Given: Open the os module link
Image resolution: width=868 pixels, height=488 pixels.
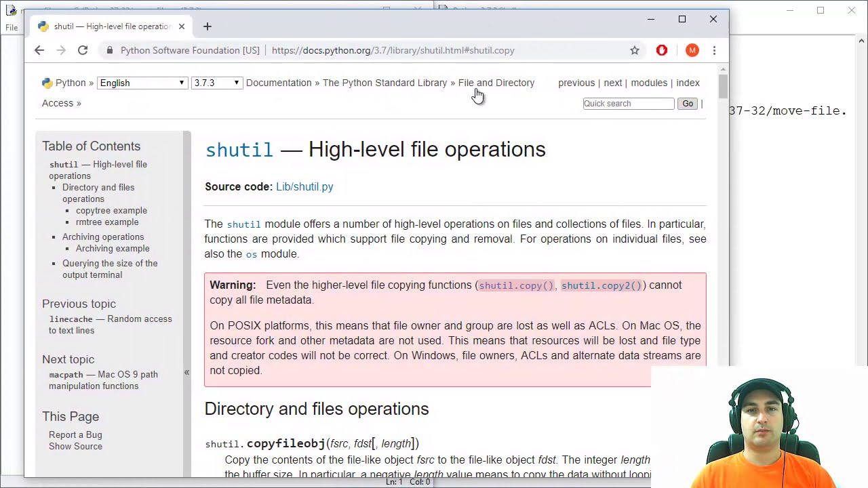Looking at the screenshot, I should [x=251, y=254].
